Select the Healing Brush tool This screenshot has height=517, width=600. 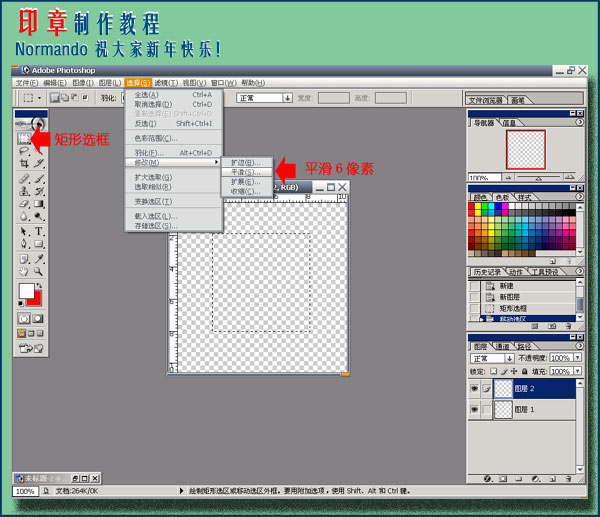click(24, 178)
